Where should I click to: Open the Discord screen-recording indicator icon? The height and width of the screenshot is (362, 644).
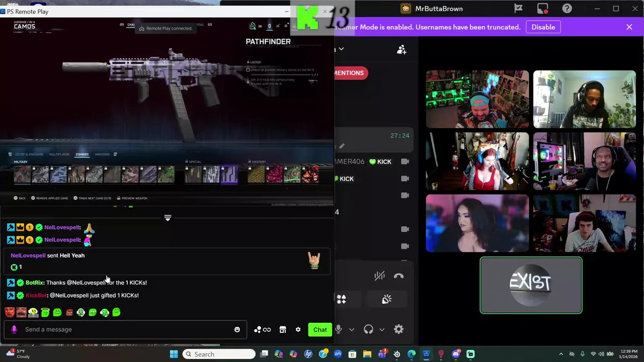tap(542, 9)
